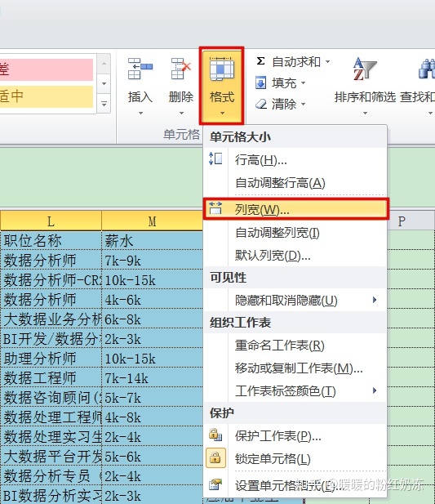Select the cell 数据分析师-CR

tap(51, 279)
